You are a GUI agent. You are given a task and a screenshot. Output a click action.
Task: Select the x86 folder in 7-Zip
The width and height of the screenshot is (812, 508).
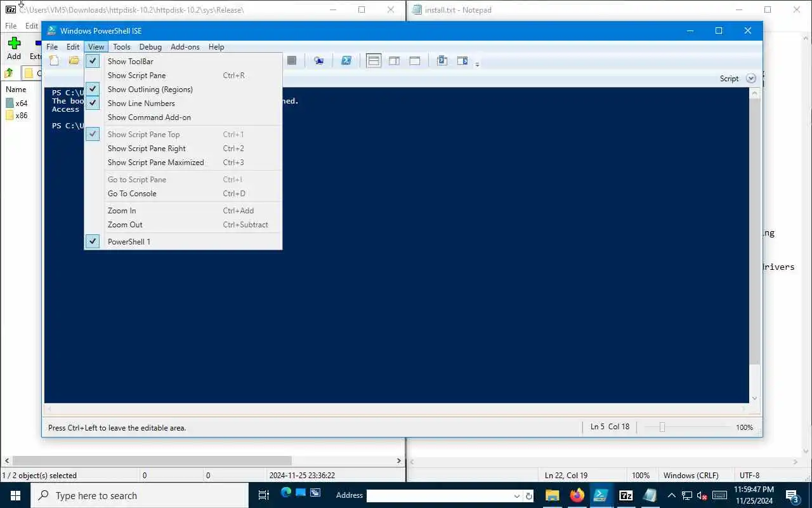point(16,116)
